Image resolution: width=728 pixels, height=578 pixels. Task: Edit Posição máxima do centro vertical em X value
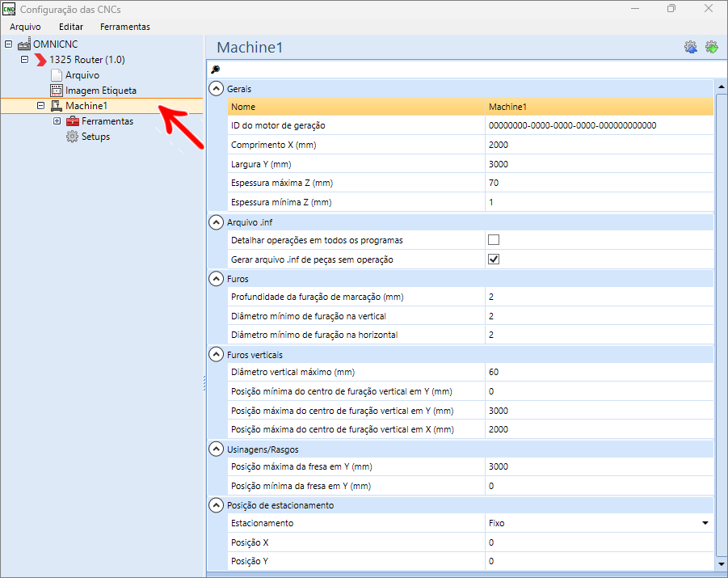pyautogui.click(x=599, y=429)
